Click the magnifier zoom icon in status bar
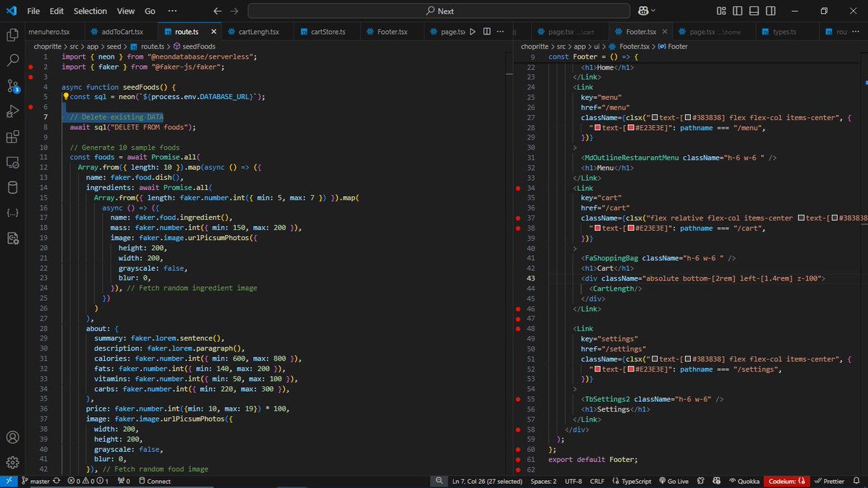 tap(439, 481)
